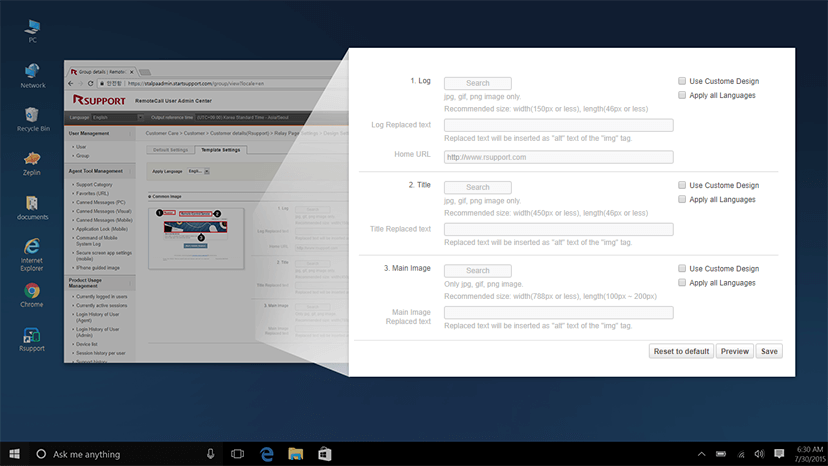Click the Home URL input field

[x=558, y=157]
